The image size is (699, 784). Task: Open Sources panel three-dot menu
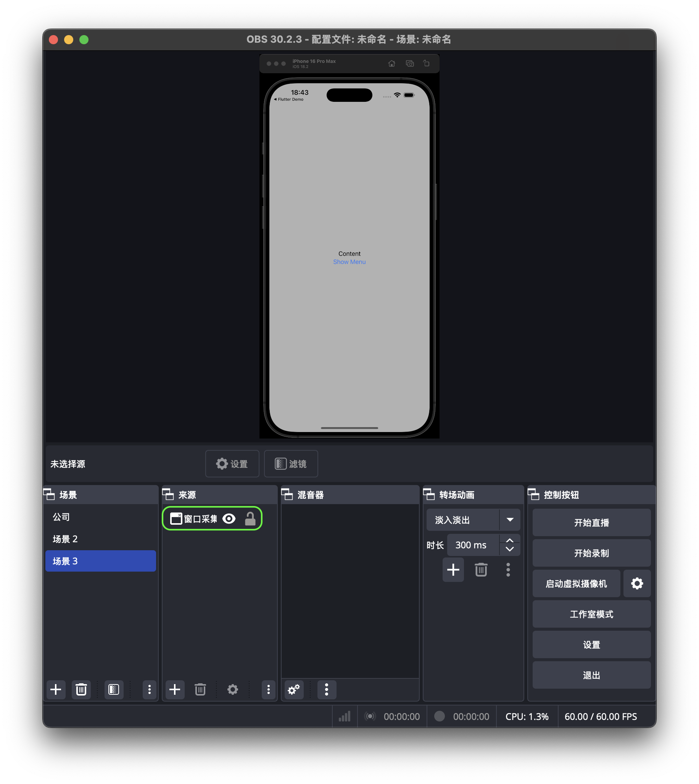click(x=269, y=689)
